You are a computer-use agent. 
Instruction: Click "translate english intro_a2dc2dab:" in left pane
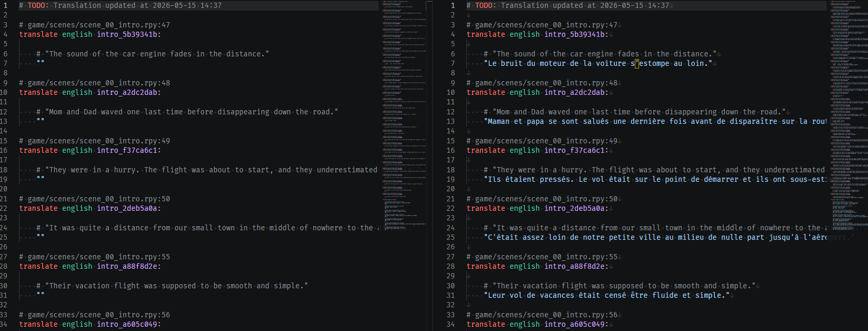90,92
